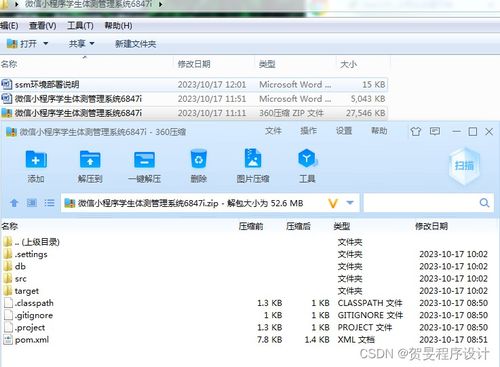
Task: Sort archive list by 压缩后 column
Action: tap(298, 226)
